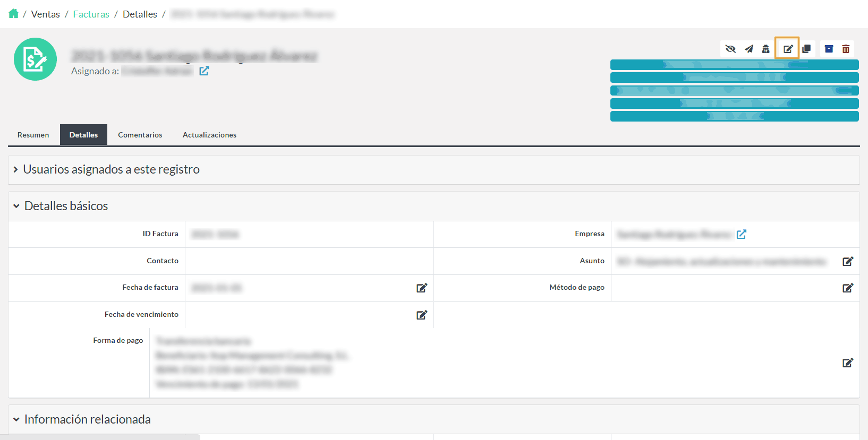
Task: Collapse the Detalles básicos section
Action: pyautogui.click(x=66, y=206)
